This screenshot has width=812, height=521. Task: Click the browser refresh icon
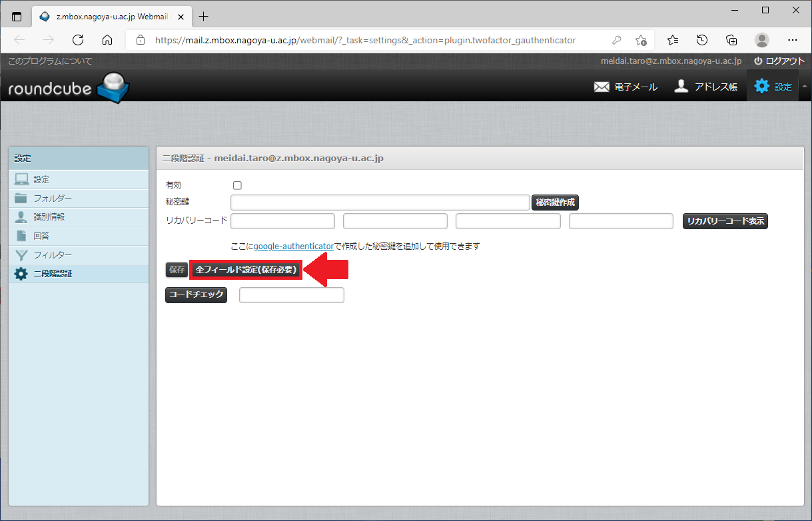pyautogui.click(x=78, y=40)
